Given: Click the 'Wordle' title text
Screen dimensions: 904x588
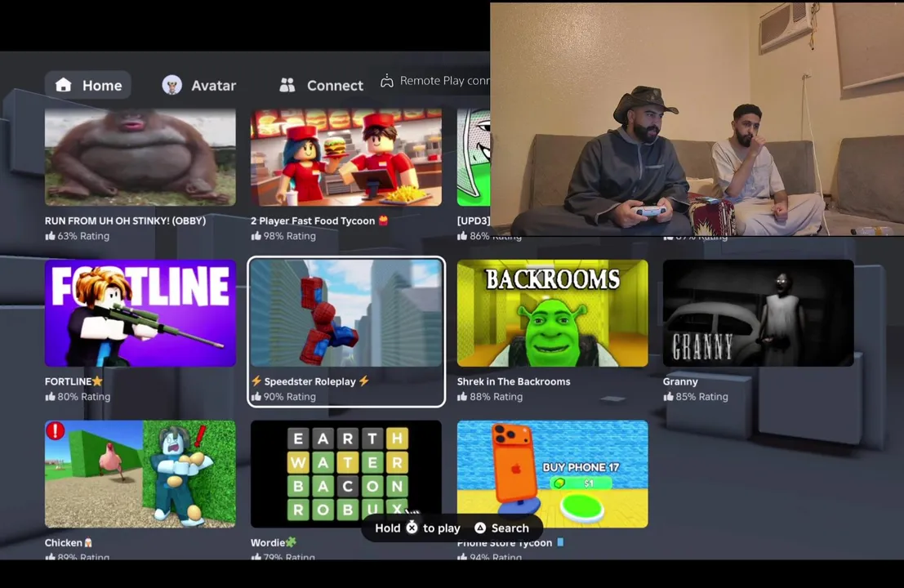Looking at the screenshot, I should 268,543.
